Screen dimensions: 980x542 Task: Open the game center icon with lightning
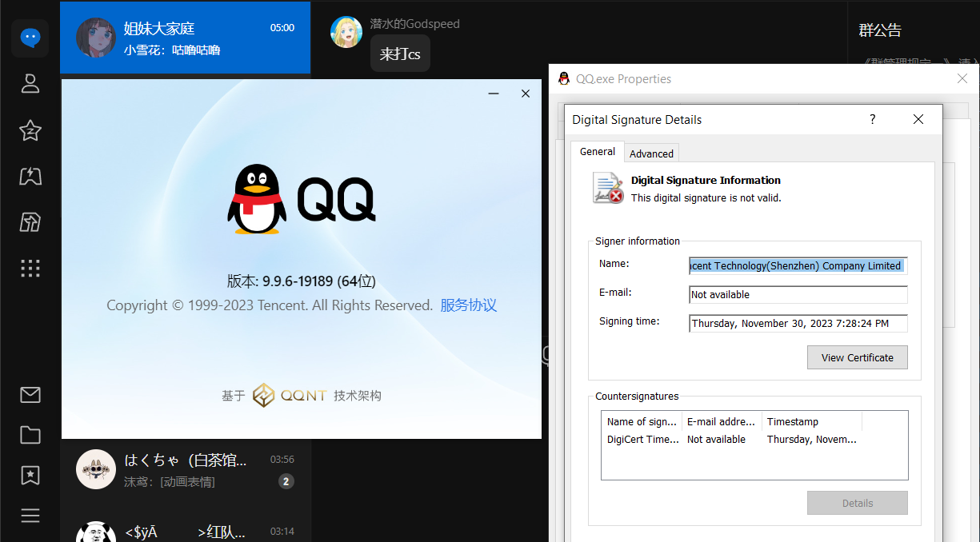click(x=30, y=176)
